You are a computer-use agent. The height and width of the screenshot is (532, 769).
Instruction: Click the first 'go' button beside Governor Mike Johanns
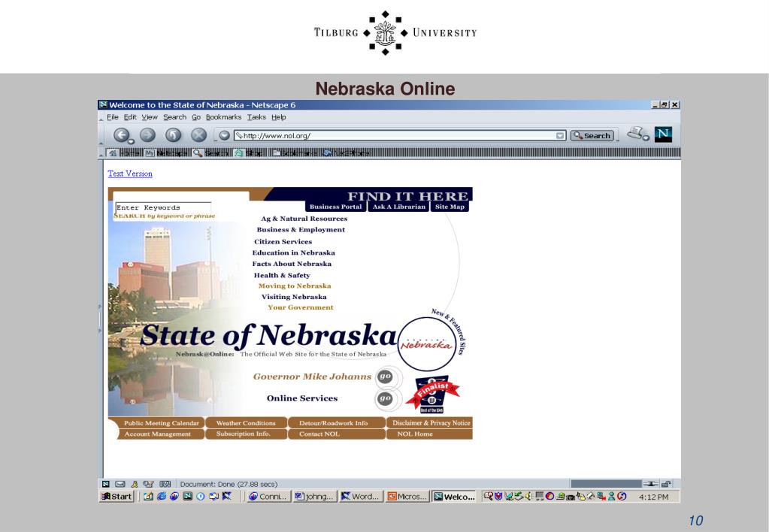point(385,376)
